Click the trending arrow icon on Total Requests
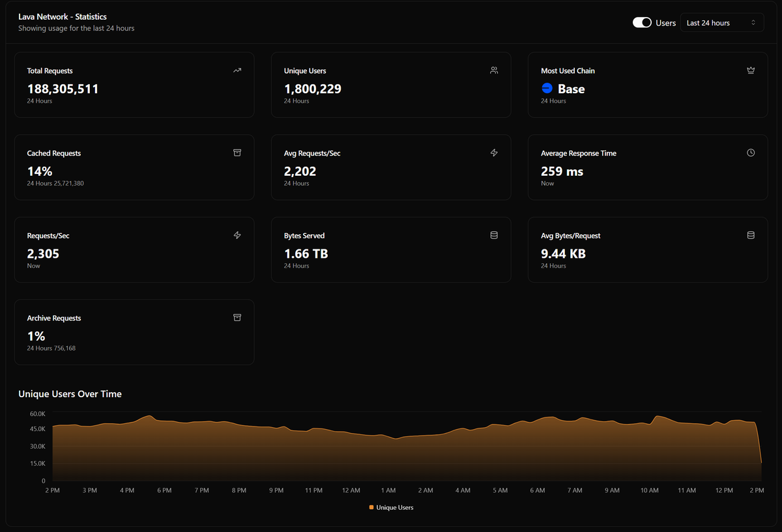 pyautogui.click(x=237, y=70)
